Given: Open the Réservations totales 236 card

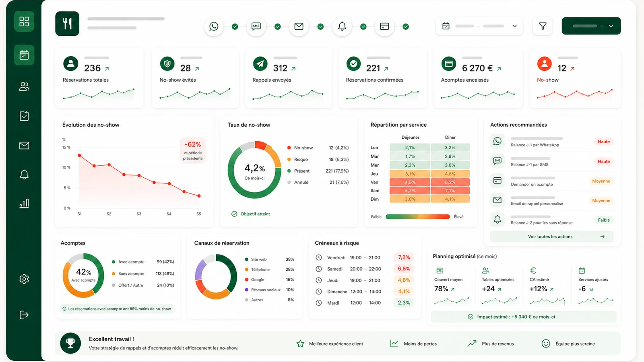Looking at the screenshot, I should point(99,78).
